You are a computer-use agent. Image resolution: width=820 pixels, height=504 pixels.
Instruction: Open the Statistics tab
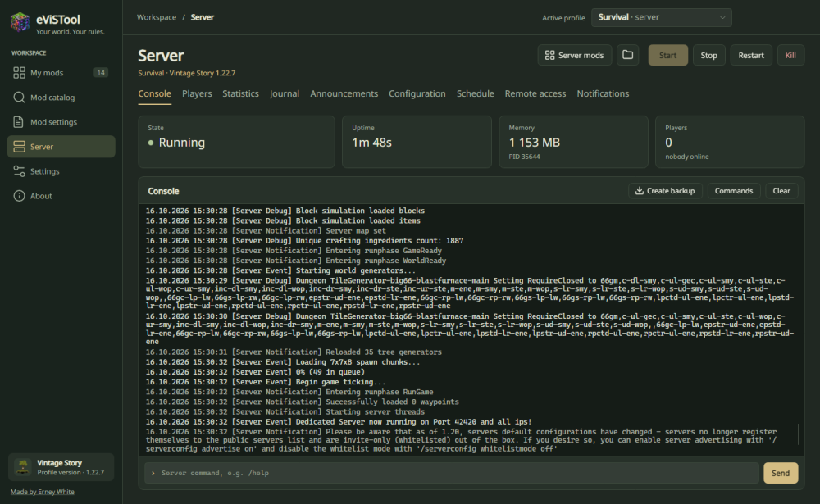point(240,93)
